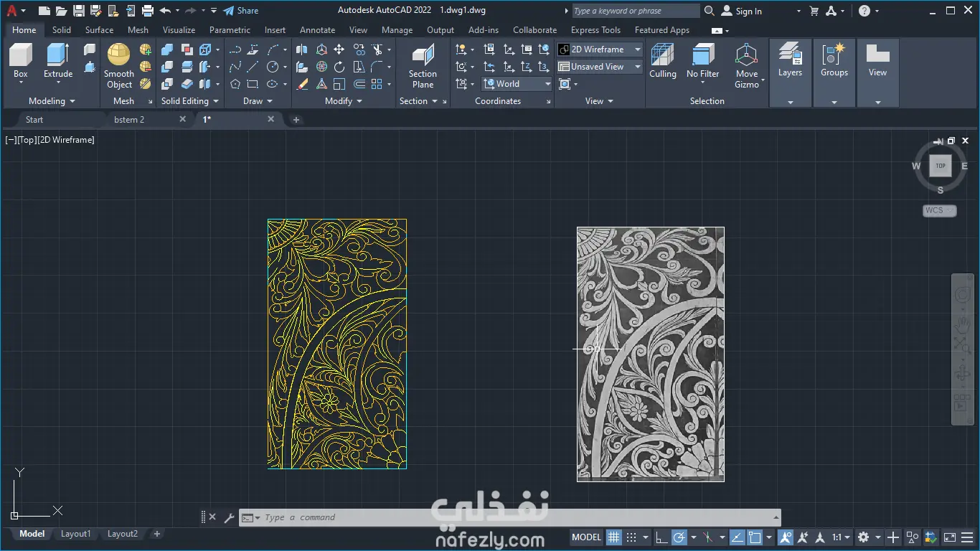Open the Layers panel button
This screenshot has width=980, height=551.
[x=790, y=60]
